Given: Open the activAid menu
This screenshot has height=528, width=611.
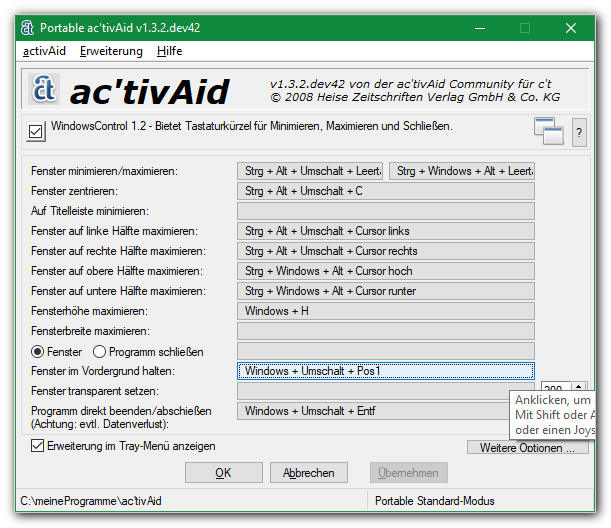Looking at the screenshot, I should pos(44,51).
